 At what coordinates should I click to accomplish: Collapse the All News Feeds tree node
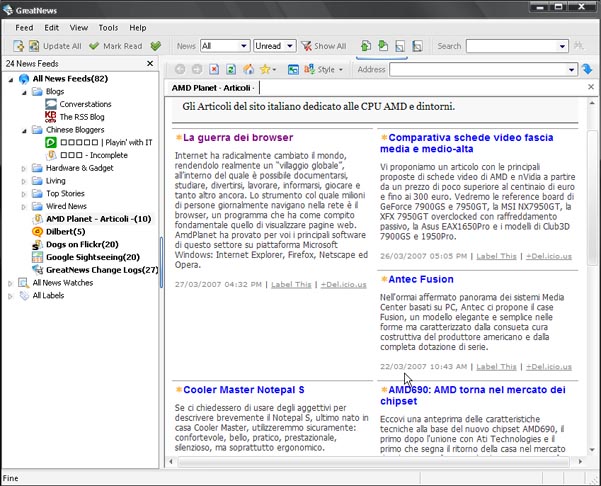[x=11, y=79]
